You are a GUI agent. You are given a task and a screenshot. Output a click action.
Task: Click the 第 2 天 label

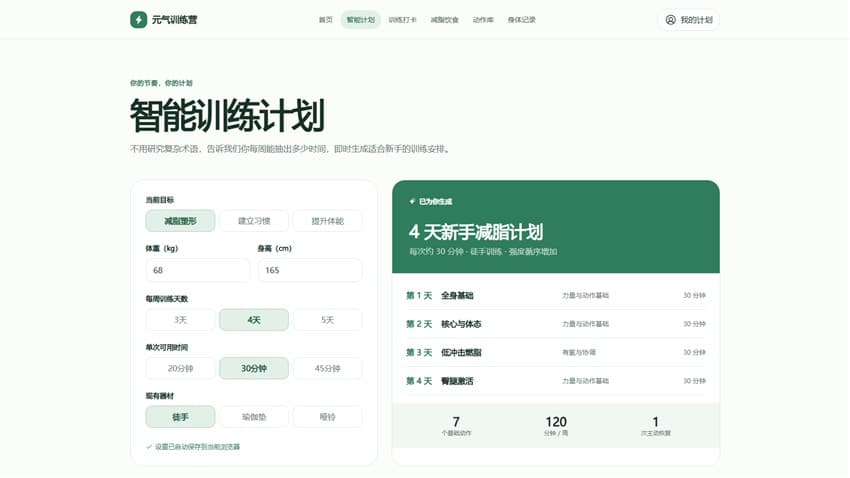(x=419, y=324)
